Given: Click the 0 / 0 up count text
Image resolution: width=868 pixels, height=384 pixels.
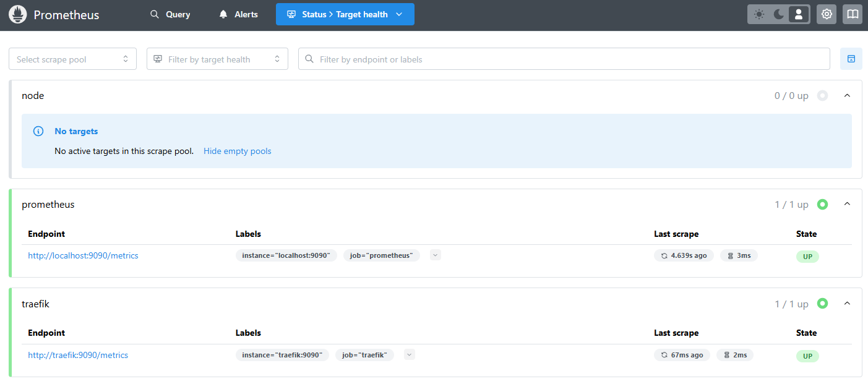Looking at the screenshot, I should pos(791,96).
